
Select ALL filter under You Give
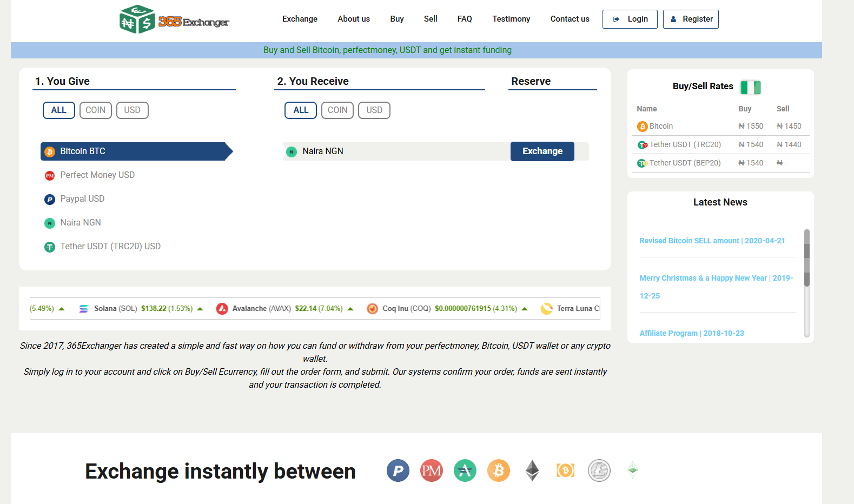tap(59, 110)
